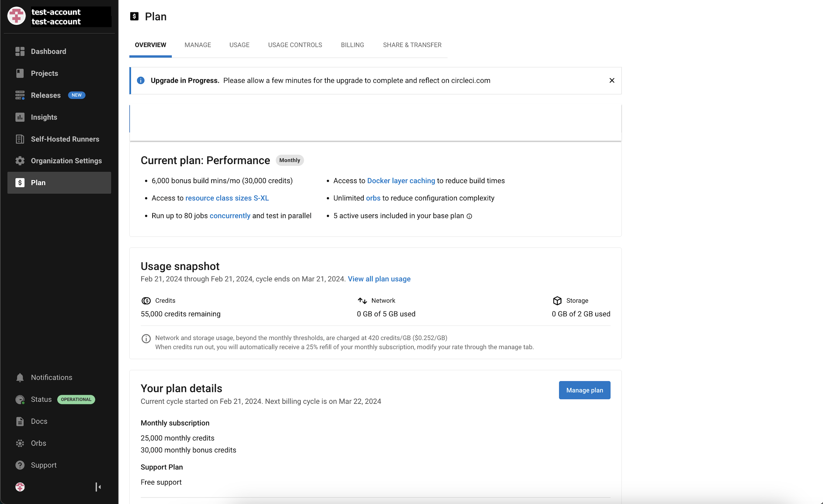This screenshot has width=823, height=504.
Task: Click the Insights chart icon
Action: tap(20, 117)
